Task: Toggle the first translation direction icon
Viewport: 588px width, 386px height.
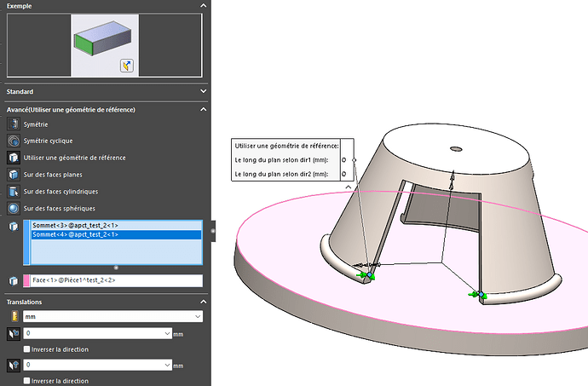Action: click(14, 333)
